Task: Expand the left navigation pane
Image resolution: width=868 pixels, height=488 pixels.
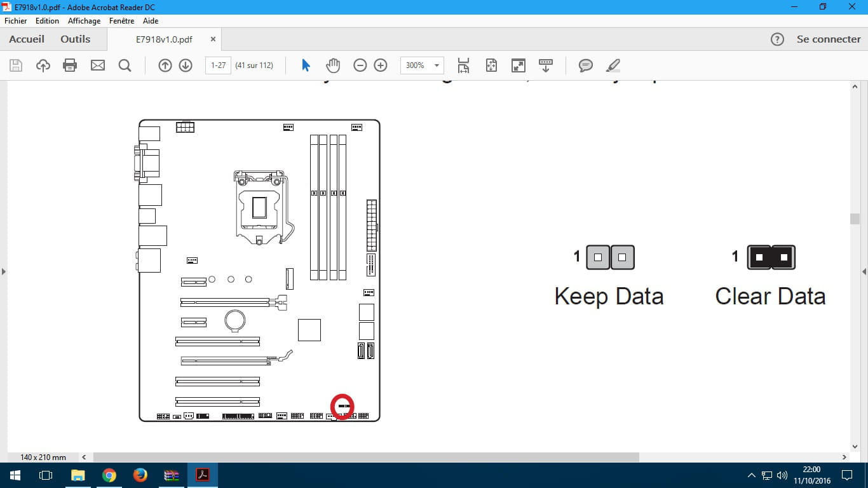Action: point(4,272)
